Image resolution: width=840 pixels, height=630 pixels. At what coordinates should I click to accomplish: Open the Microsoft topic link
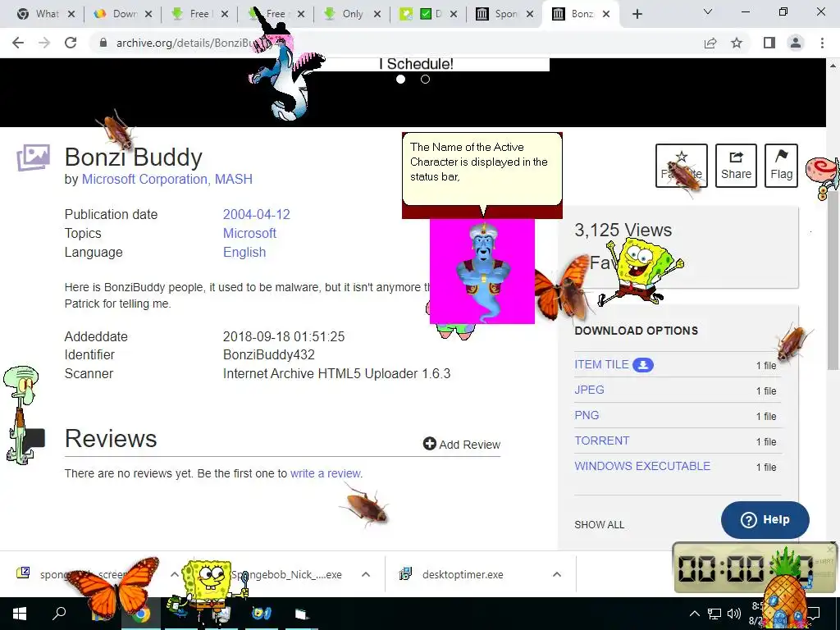pyautogui.click(x=249, y=233)
